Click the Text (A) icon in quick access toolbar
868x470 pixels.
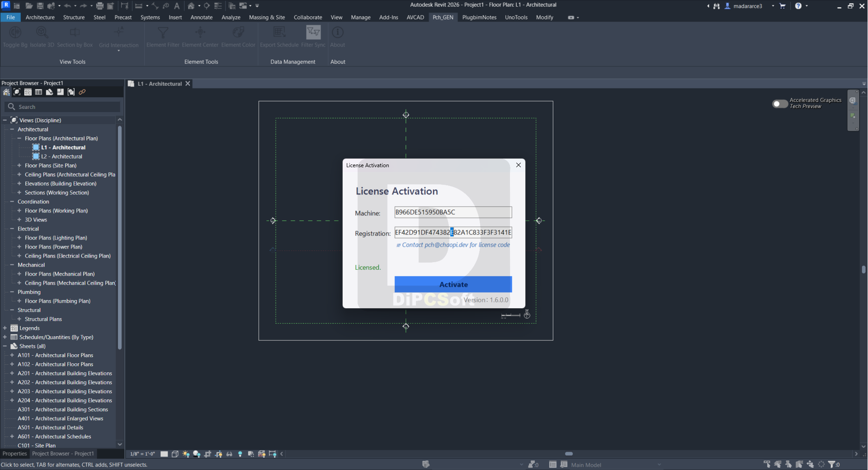(177, 6)
